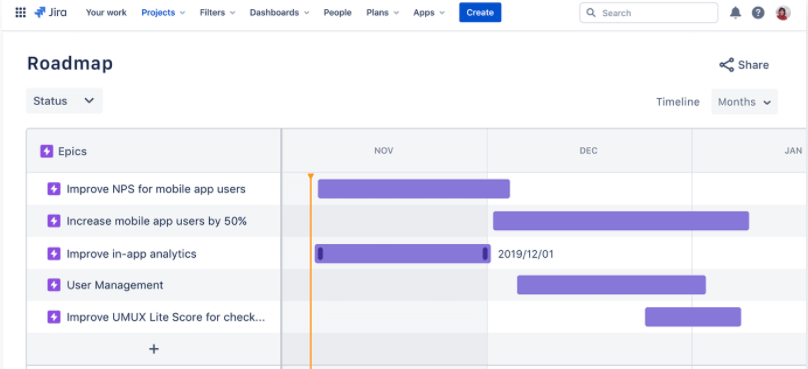Screen dimensions: 808x369
Task: Click epic icon beside Improve UMUX Lite Score
Action: 54,317
